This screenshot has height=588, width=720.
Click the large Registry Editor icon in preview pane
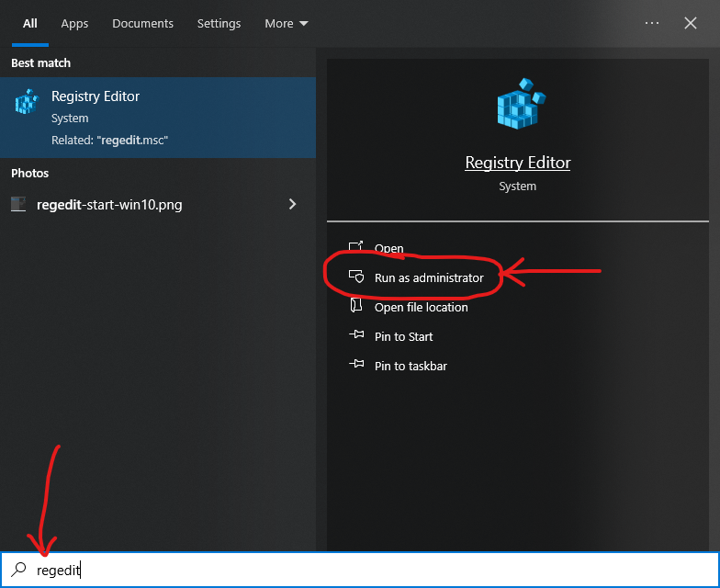click(x=522, y=103)
